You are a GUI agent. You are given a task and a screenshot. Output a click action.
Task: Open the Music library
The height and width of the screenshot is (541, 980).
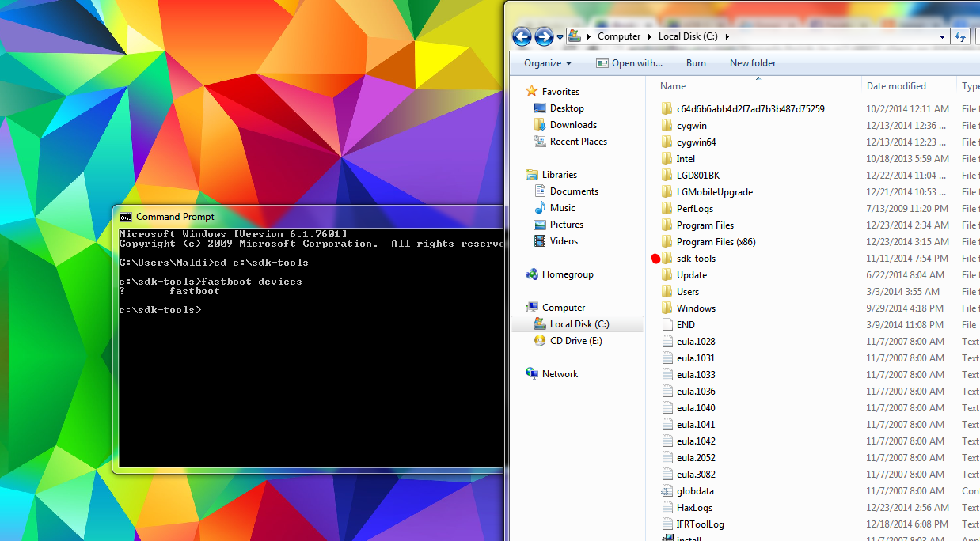563,208
